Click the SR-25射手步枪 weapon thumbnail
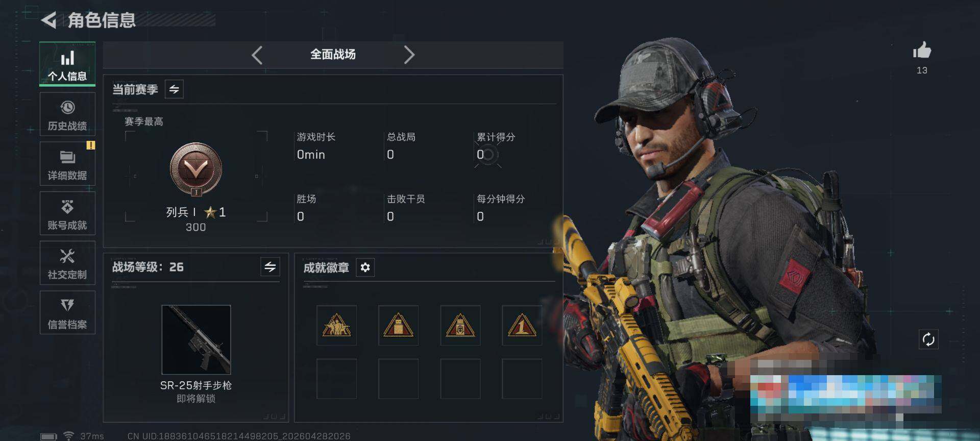Image resolution: width=980 pixels, height=441 pixels. (x=196, y=339)
